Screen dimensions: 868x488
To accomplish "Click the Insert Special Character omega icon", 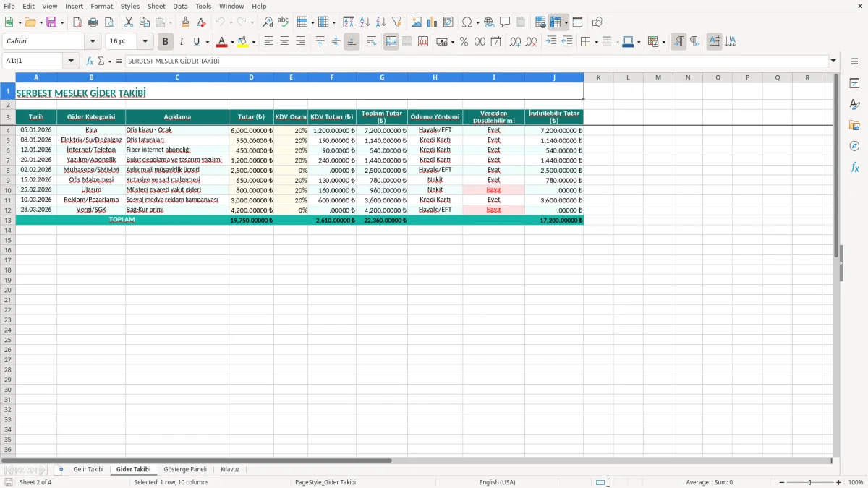I will pyautogui.click(x=467, y=22).
